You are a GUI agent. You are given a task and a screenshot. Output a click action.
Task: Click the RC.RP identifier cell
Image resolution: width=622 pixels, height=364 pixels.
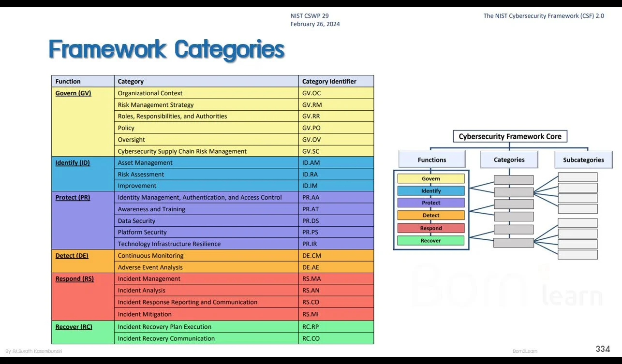click(336, 326)
